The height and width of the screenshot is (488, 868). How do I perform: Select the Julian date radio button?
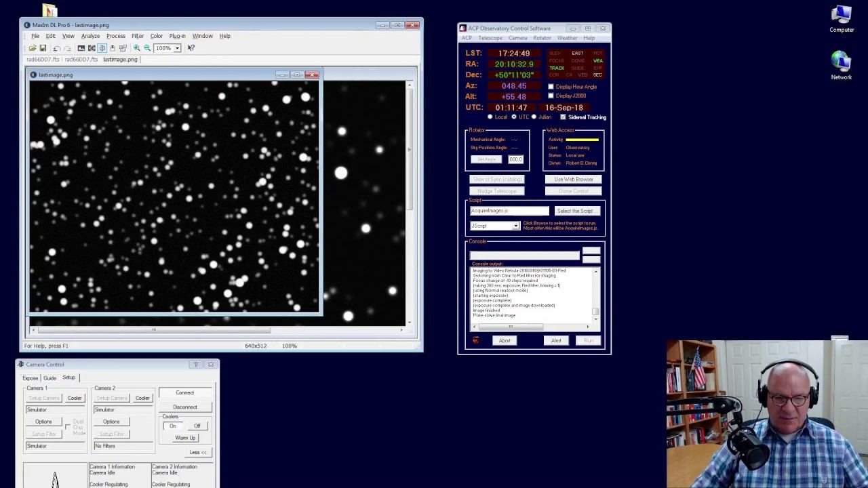(x=534, y=117)
